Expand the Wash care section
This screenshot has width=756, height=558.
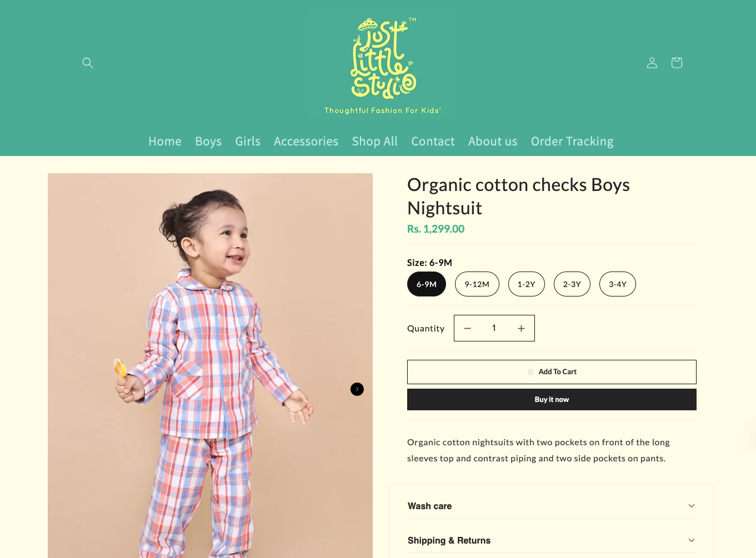[x=552, y=506]
